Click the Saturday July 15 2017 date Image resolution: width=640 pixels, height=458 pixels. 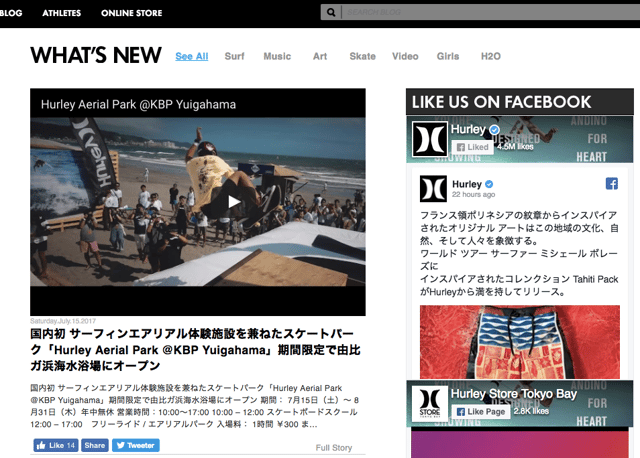(x=63, y=321)
